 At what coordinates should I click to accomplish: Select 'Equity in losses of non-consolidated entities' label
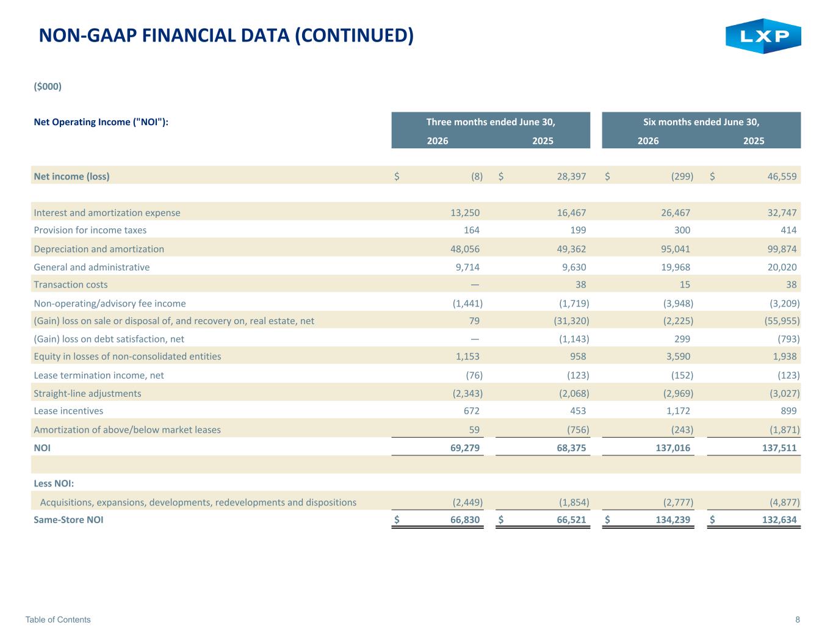[x=128, y=356]
